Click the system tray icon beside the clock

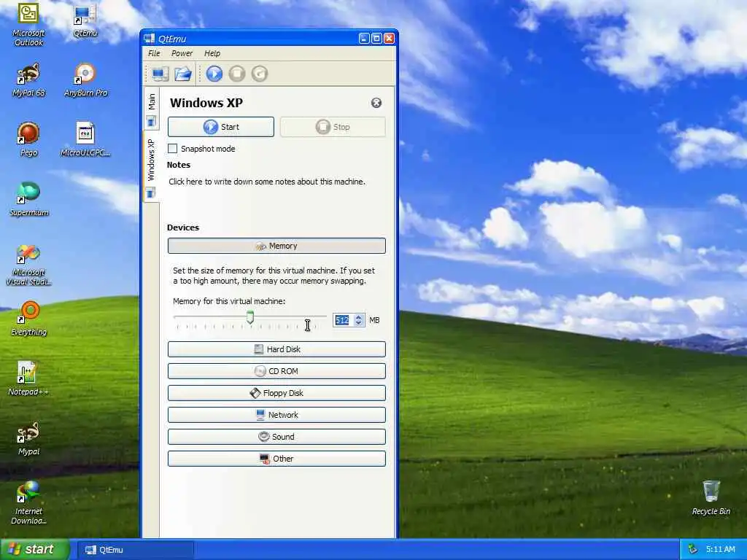(x=693, y=550)
